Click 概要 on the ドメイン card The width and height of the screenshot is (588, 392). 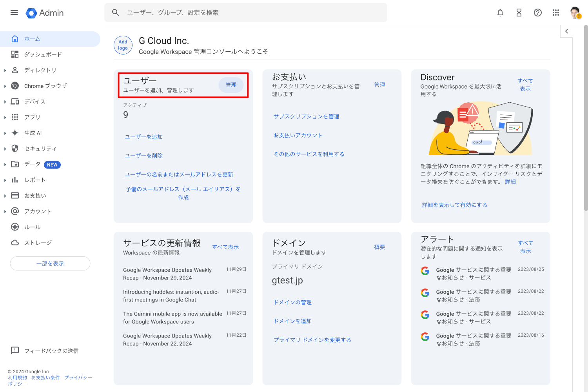379,247
